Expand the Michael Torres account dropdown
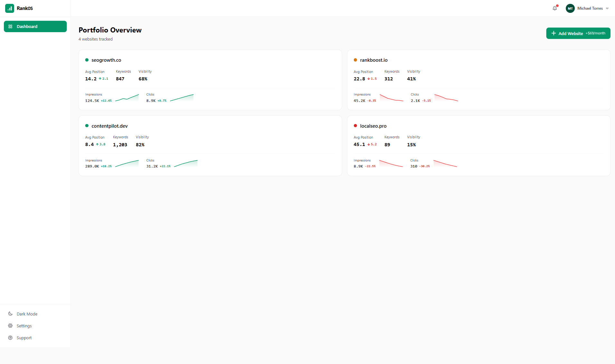Screen dimensions: 615x364 pyautogui.click(x=607, y=8)
